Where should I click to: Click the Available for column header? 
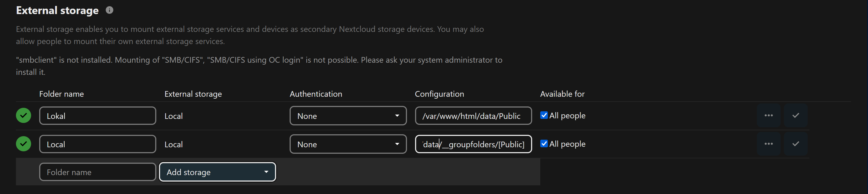coord(562,94)
